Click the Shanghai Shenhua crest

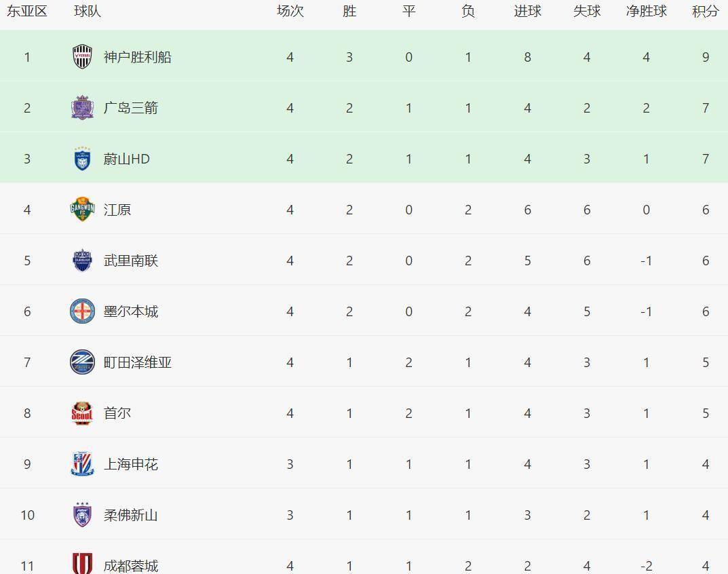coord(82,464)
